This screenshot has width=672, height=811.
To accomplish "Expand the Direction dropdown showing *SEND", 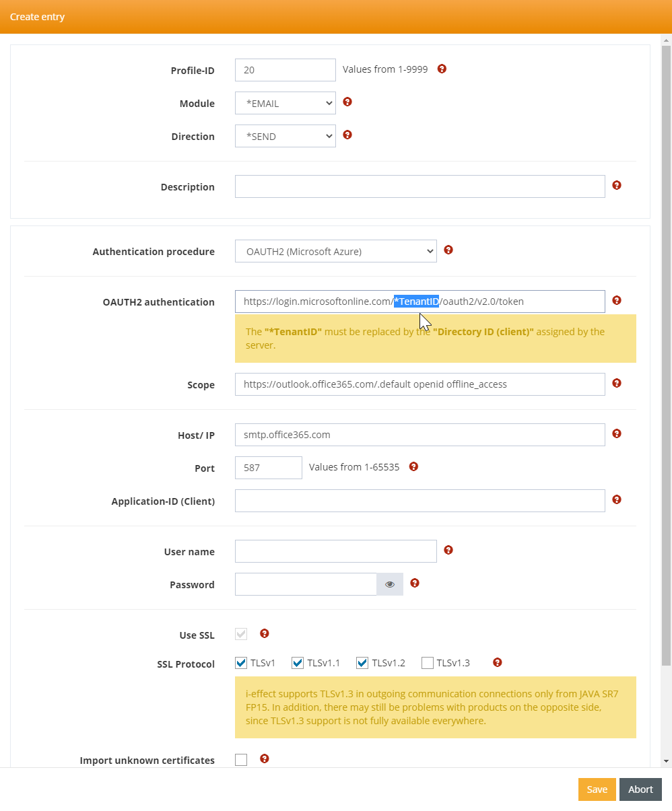I will tap(285, 136).
